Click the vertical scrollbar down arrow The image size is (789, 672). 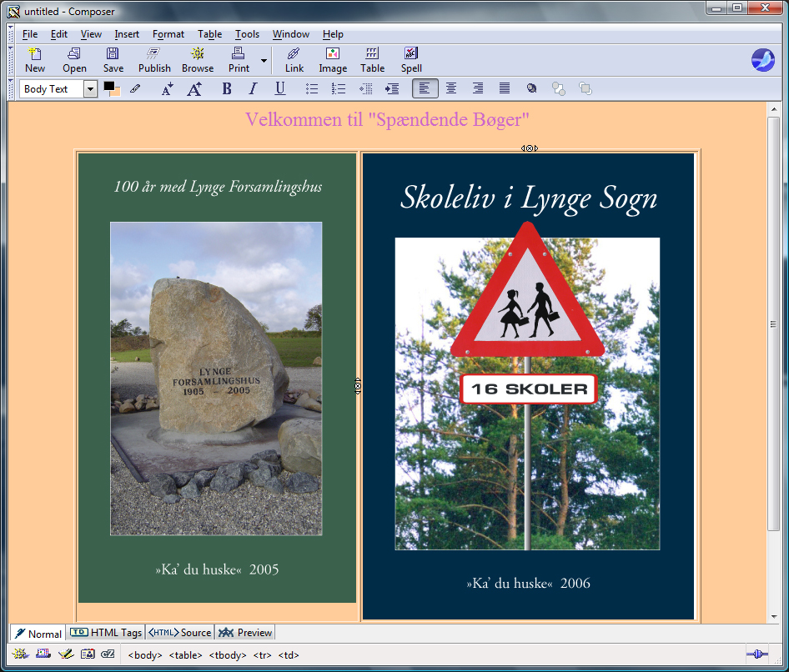tap(773, 617)
